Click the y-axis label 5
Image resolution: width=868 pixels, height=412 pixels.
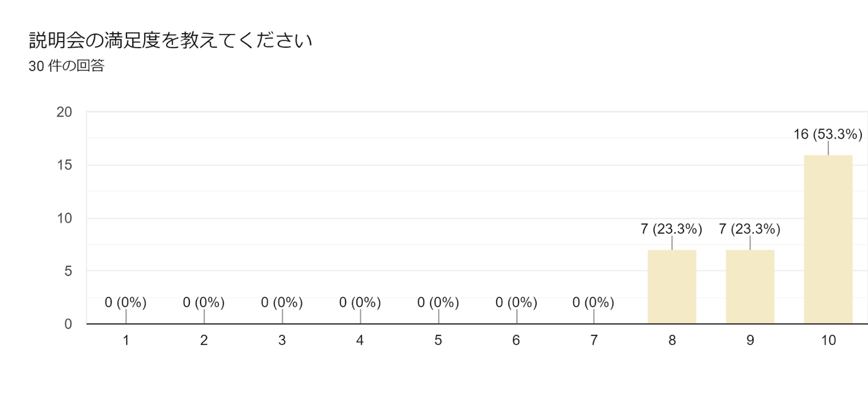[68, 271]
